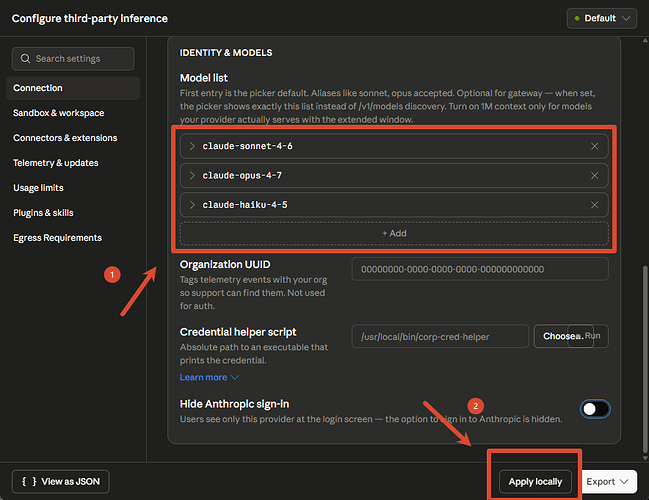Click the Model list heading
The width and height of the screenshot is (649, 500).
(204, 78)
